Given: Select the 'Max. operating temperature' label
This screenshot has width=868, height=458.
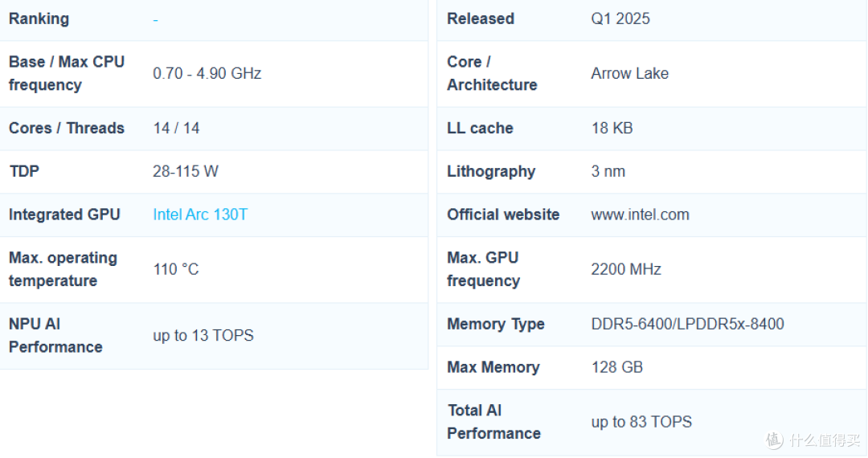Looking at the screenshot, I should (63, 269).
